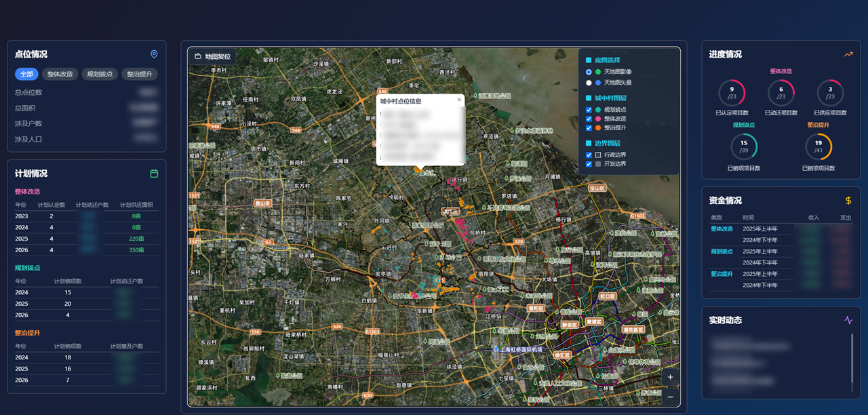The image size is (868, 415).
Task: Select the 天地图矢量 basemap radio button
Action: 589,83
